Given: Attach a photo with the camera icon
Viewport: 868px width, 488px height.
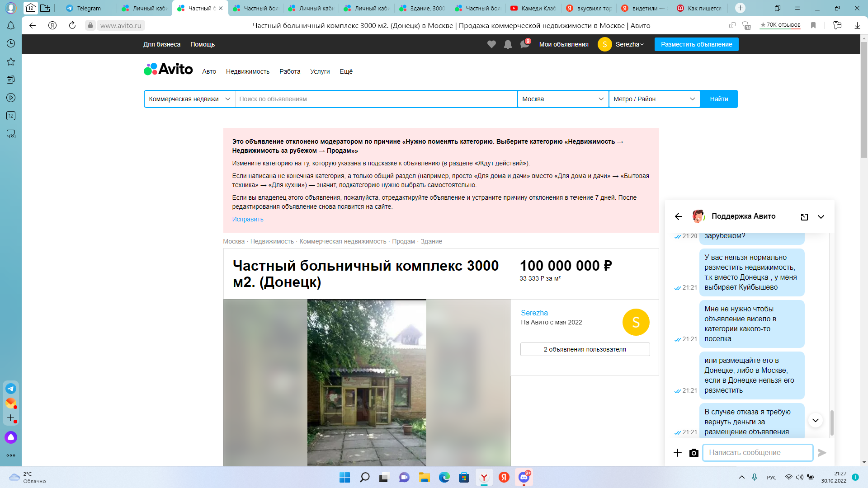Looking at the screenshot, I should [x=693, y=453].
